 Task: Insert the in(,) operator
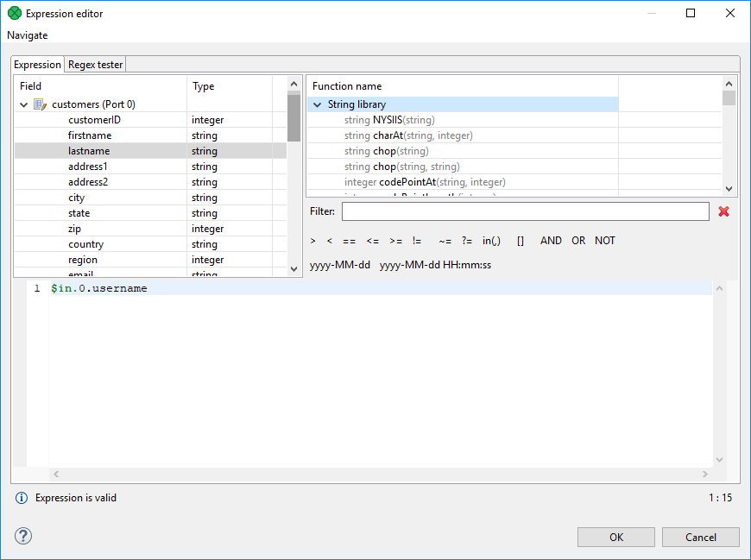(491, 241)
